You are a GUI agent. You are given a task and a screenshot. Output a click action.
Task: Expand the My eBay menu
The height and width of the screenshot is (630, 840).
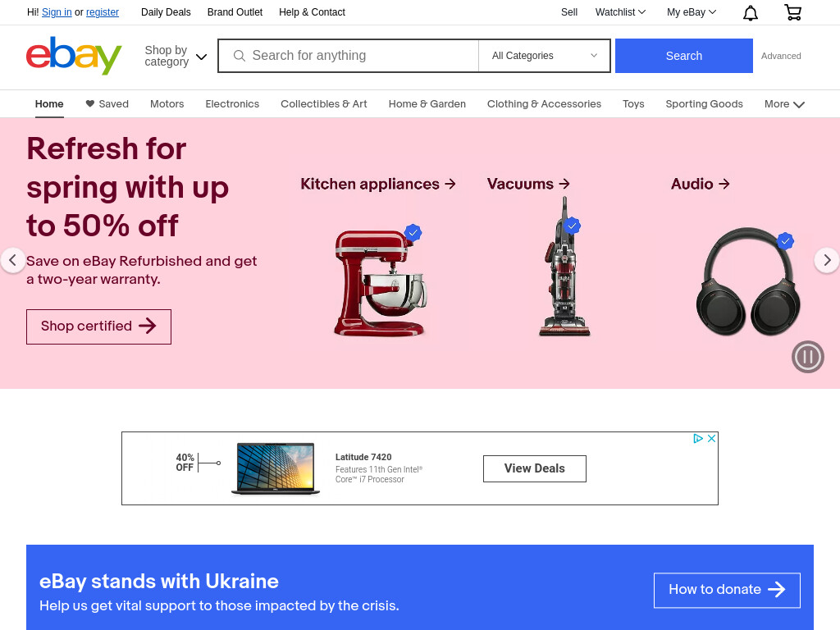click(x=691, y=12)
